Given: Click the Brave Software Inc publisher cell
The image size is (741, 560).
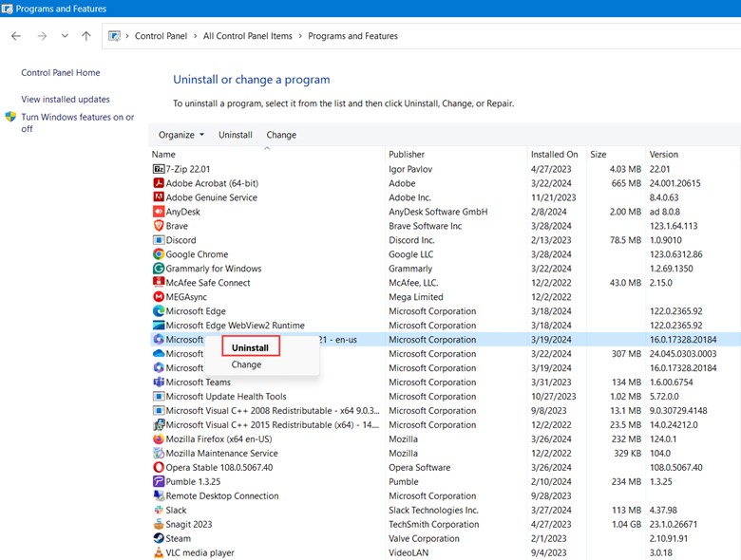Looking at the screenshot, I should [x=425, y=226].
